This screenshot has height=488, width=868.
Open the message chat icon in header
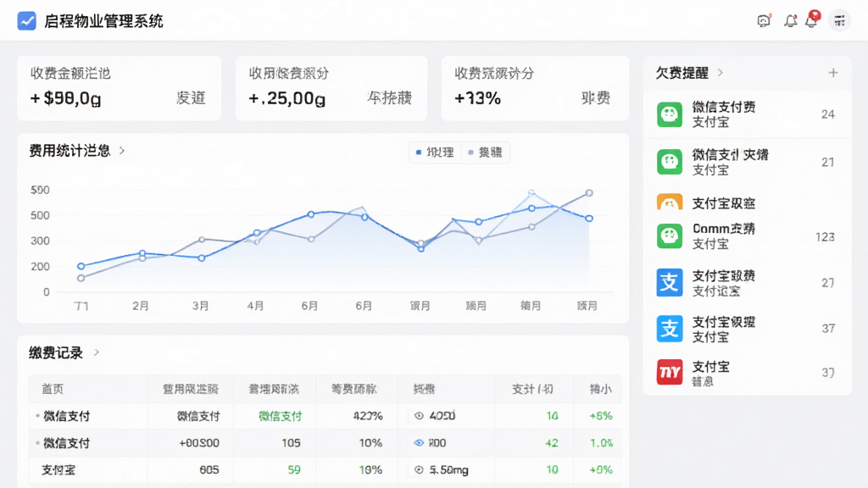click(x=764, y=21)
